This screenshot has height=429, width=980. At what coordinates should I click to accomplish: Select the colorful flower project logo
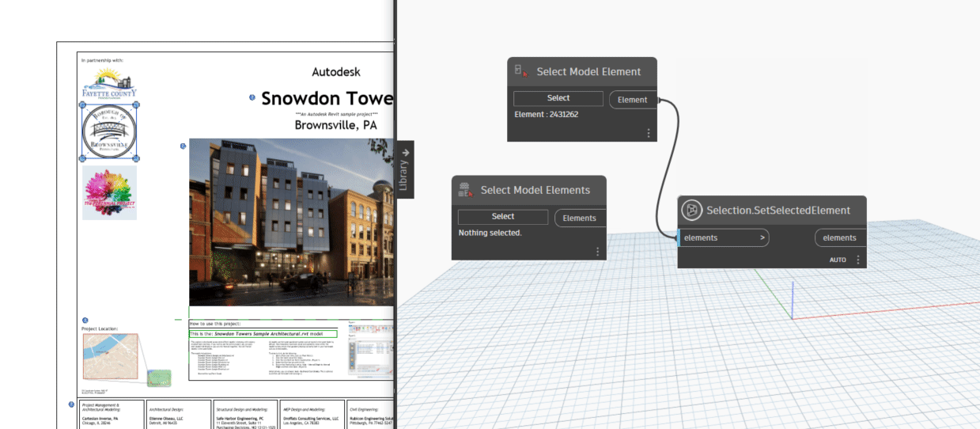point(109,192)
